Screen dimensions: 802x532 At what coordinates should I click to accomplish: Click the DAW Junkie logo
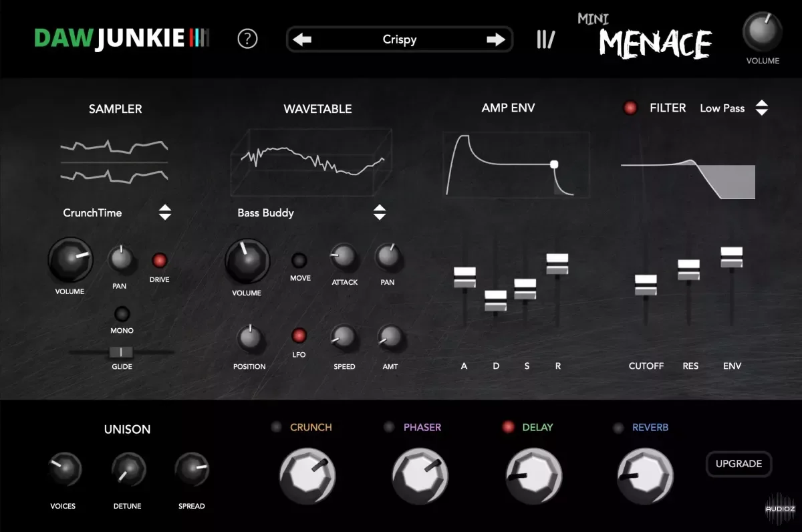[x=122, y=38]
